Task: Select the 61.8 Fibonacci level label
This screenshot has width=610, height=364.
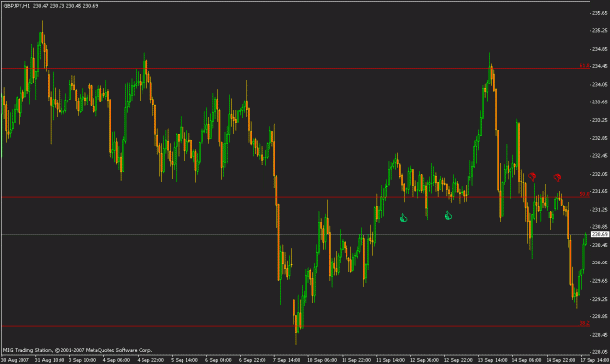Action: 584,66
